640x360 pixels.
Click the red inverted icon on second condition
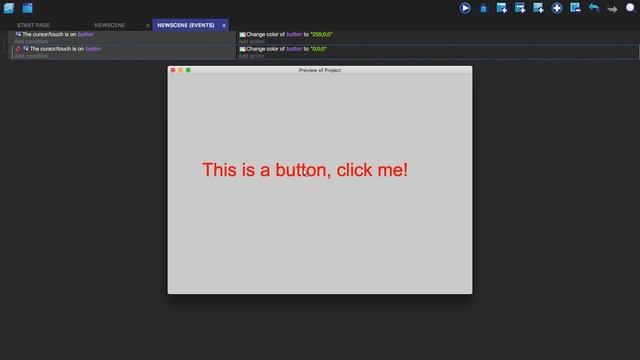pos(18,49)
